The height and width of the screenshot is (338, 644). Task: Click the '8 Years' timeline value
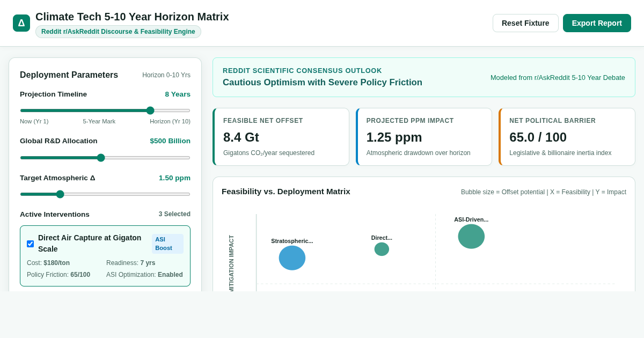(x=178, y=94)
